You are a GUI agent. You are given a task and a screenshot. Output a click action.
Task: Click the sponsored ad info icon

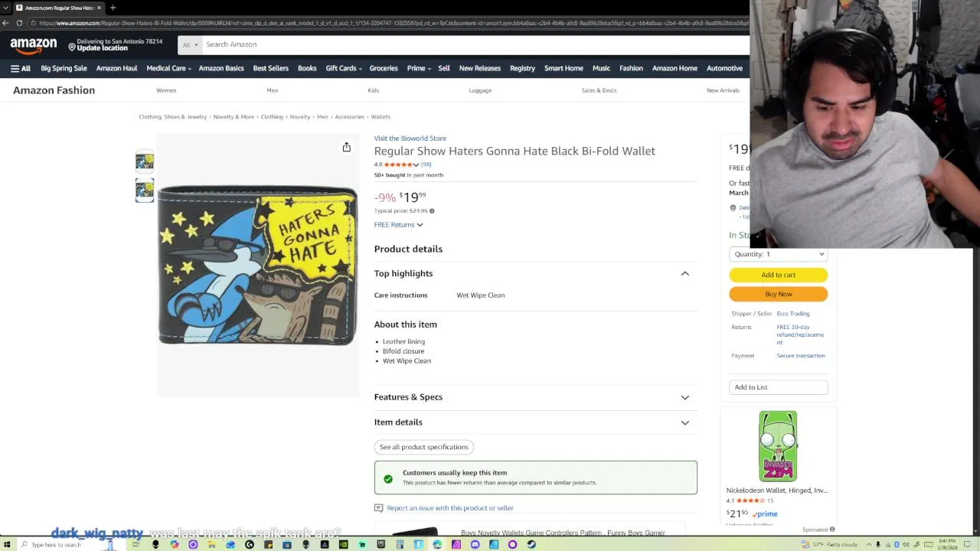click(832, 530)
